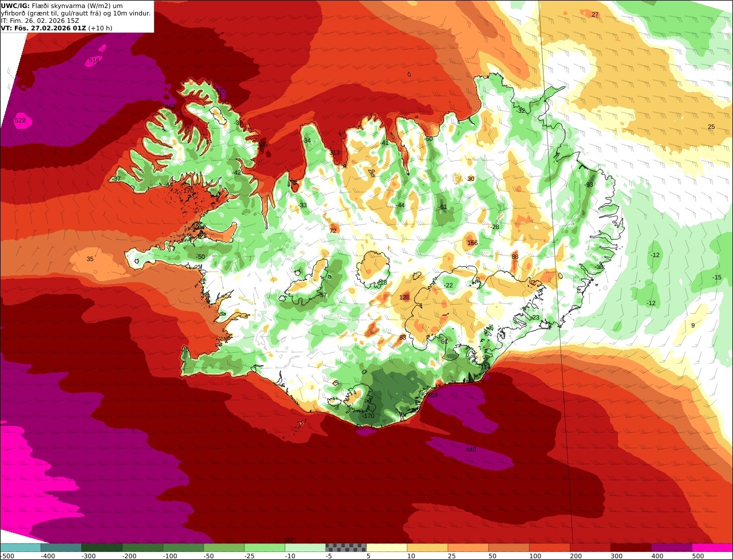Click the bright pink above-500 legend swatch
The height and width of the screenshot is (560, 733).
pyautogui.click(x=712, y=547)
